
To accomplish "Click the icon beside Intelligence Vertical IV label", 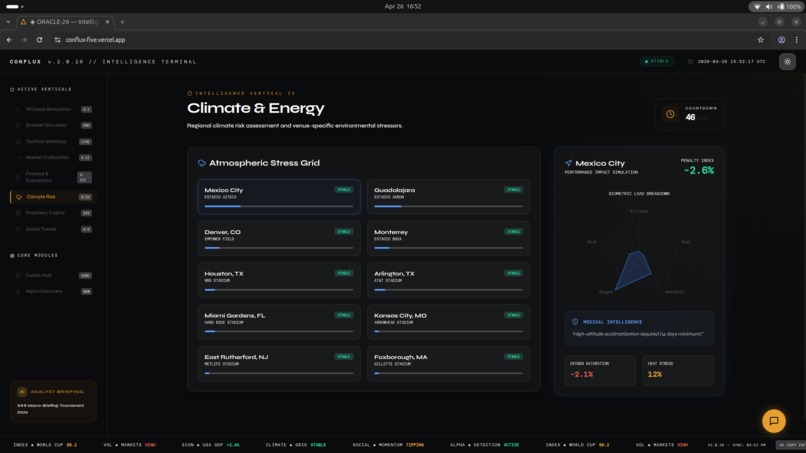I will point(189,94).
